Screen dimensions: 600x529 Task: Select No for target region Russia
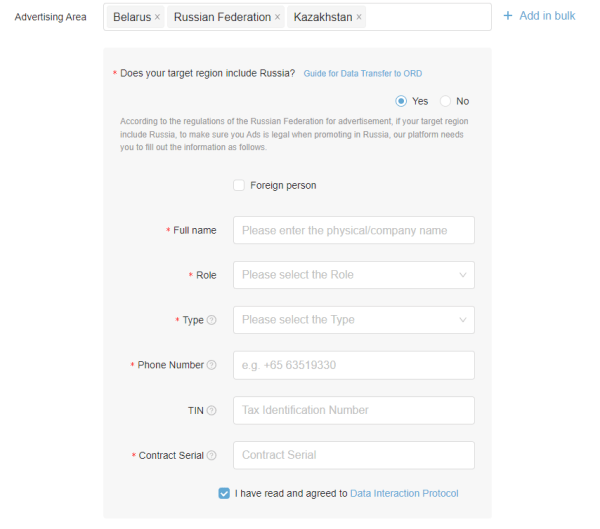(446, 101)
